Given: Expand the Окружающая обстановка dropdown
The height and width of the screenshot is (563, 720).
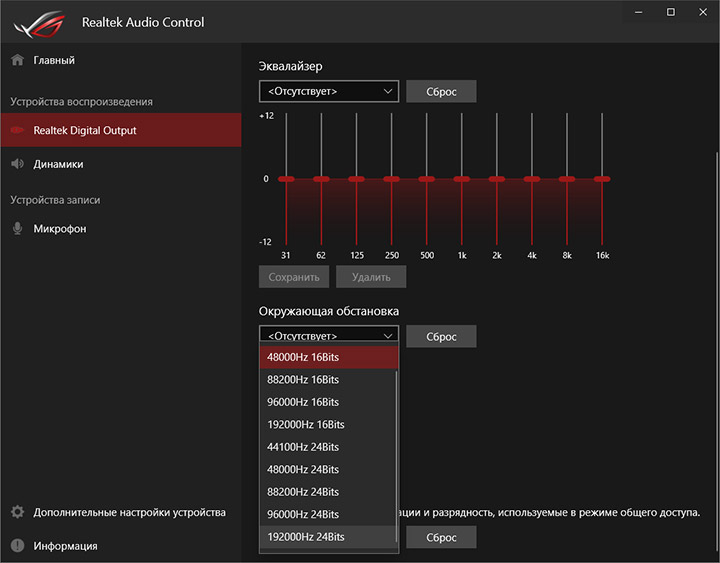Looking at the screenshot, I should click(x=329, y=334).
